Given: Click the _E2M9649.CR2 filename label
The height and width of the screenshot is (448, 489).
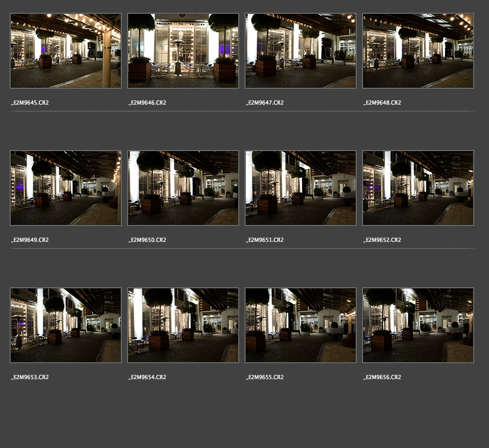Looking at the screenshot, I should [x=30, y=240].
